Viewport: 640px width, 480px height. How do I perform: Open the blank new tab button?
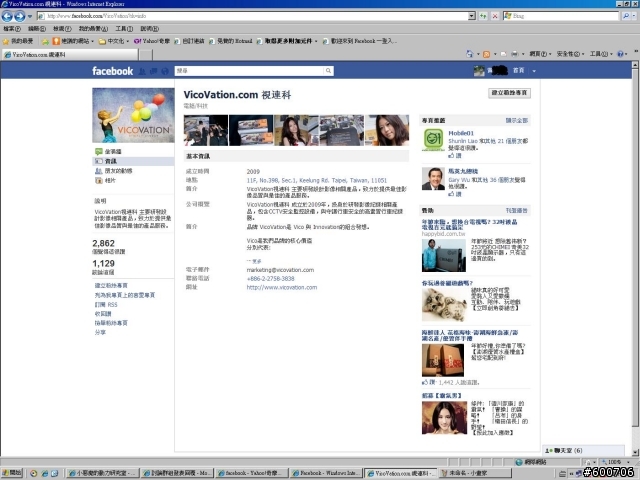point(146,54)
